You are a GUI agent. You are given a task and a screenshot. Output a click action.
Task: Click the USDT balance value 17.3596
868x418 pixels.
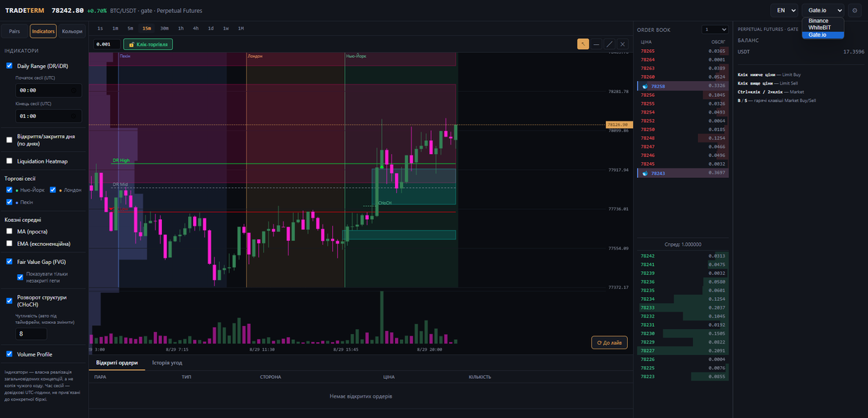(x=854, y=52)
